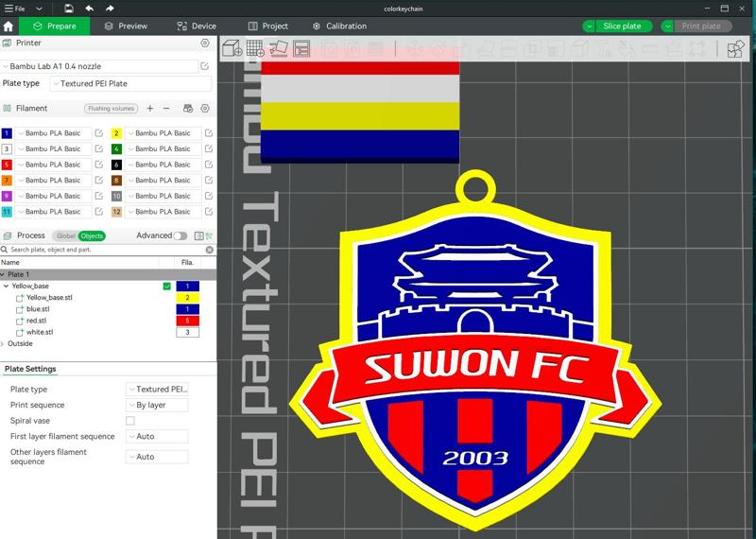Click filament 9 purple color swatch
756x539 pixels.
pyautogui.click(x=7, y=196)
